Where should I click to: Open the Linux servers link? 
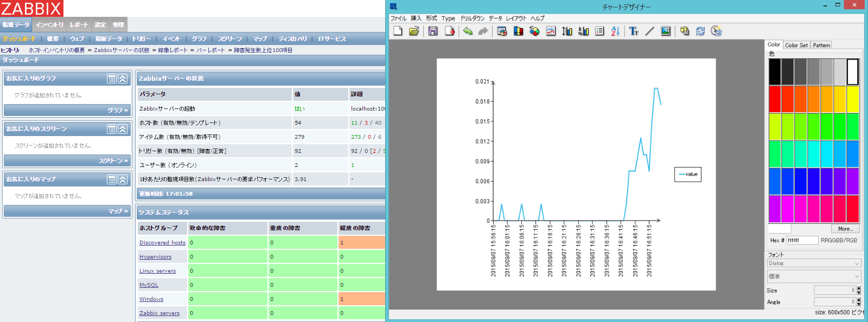point(157,271)
